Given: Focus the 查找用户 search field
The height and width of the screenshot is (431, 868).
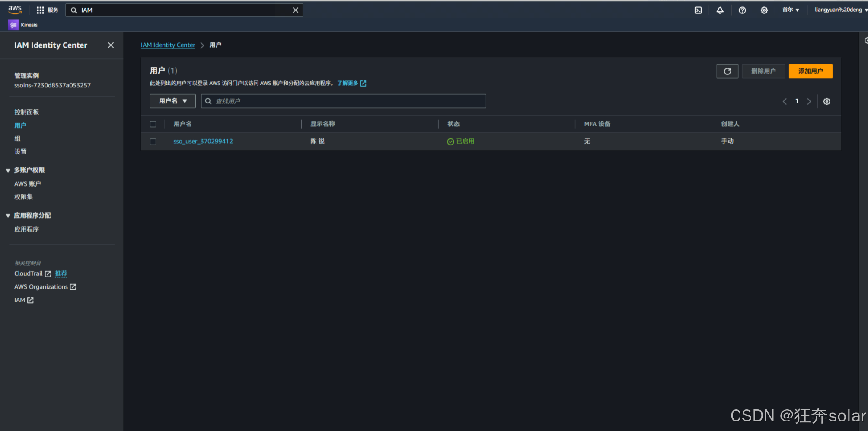Looking at the screenshot, I should 344,101.
